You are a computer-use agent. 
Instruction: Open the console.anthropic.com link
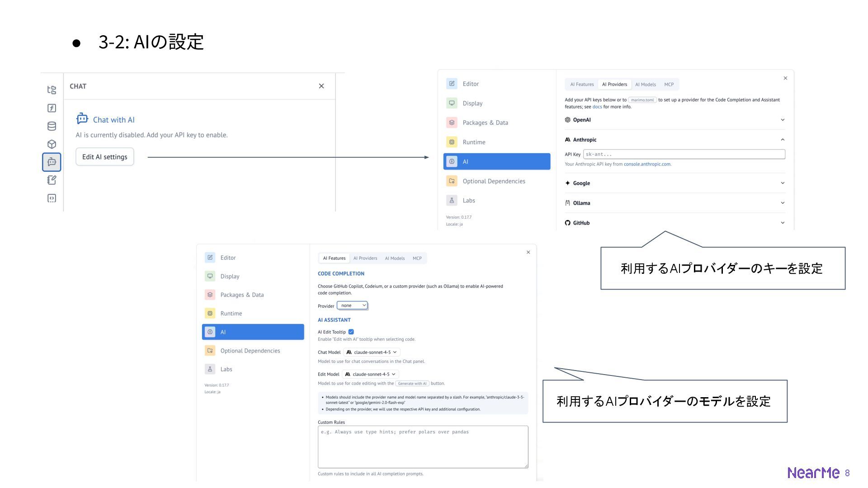point(646,164)
